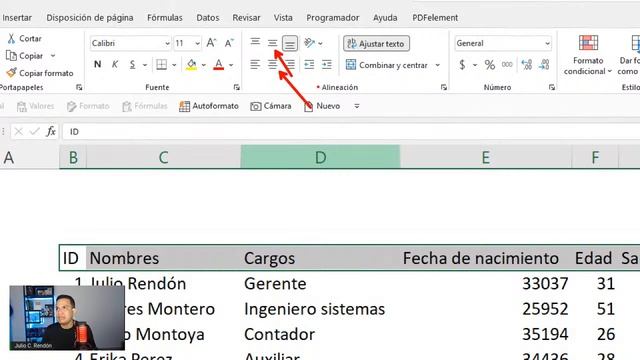640x360 pixels.
Task: Apply the thousands separator style (000)
Action: 507,64
